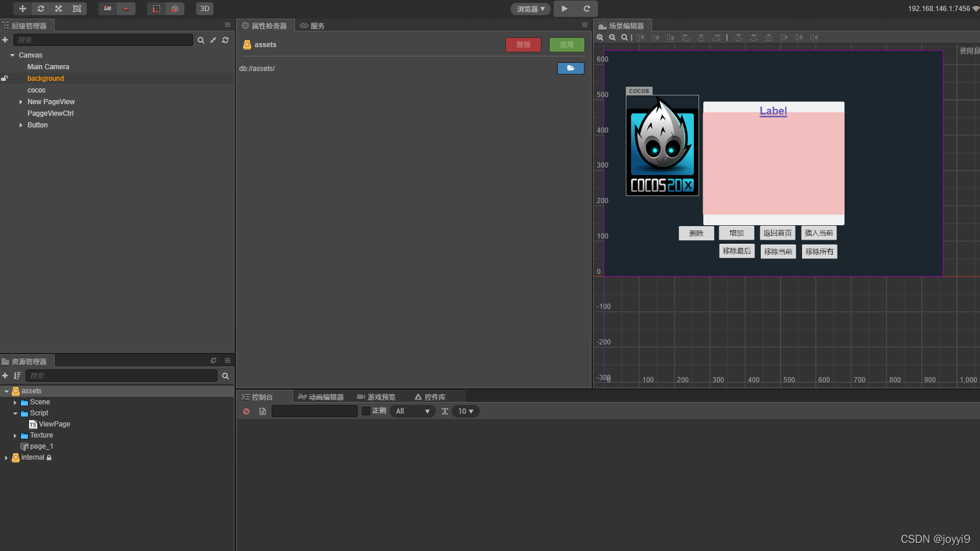The height and width of the screenshot is (551, 980).
Task: Distribute nodes by vertical centers
Action: [x=754, y=37]
